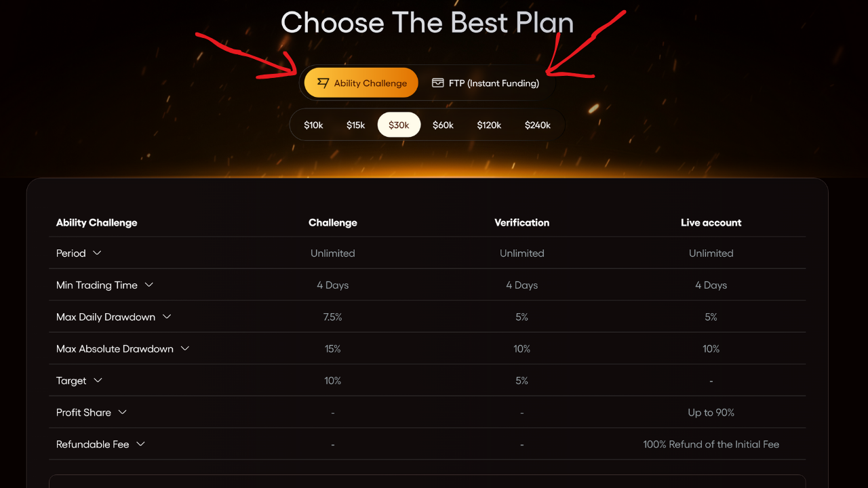Choose the $15k account size

355,125
